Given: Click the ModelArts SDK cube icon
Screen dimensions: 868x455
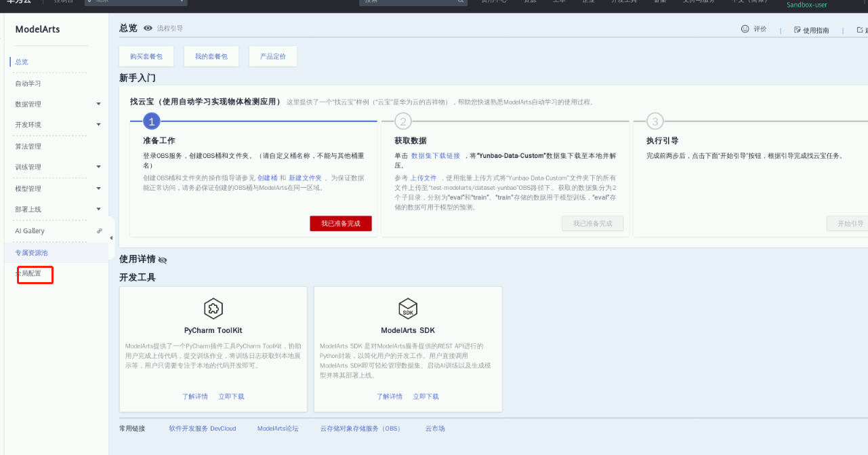Looking at the screenshot, I should coord(408,309).
